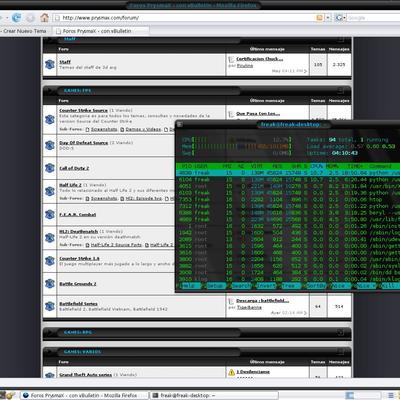Viewport: 400px width, 400px height.
Task: Click the post icon beside Certificacion Chuck
Action: click(231, 59)
